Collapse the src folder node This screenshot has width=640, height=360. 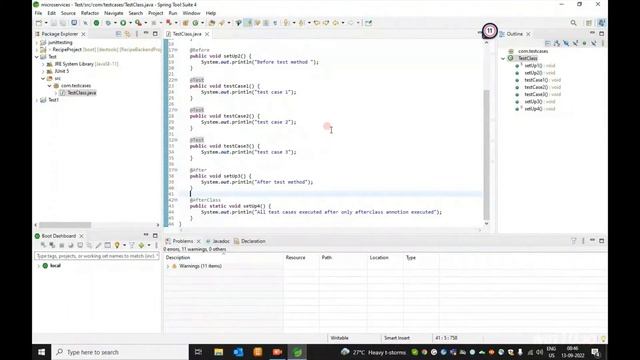[44, 78]
